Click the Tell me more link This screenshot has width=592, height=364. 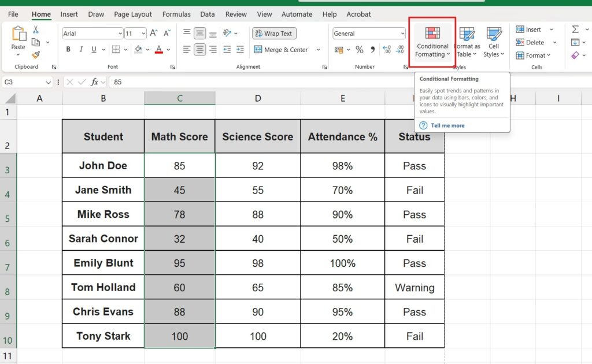point(447,125)
